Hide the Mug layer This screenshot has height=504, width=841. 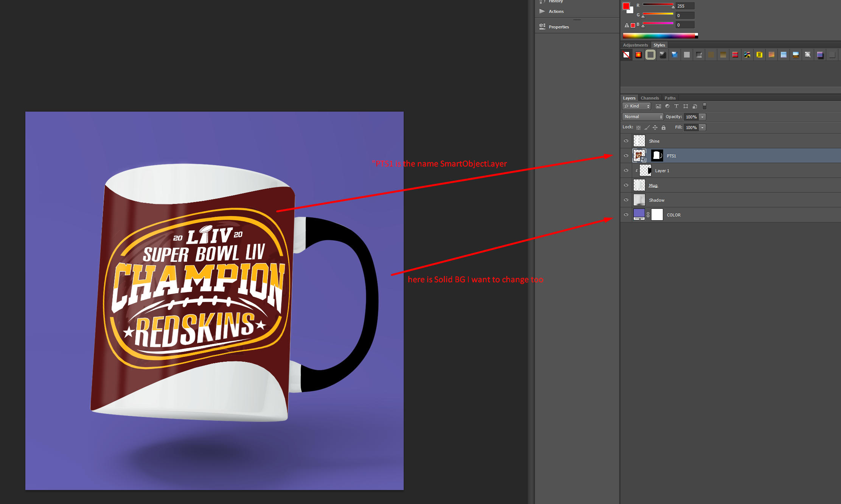[626, 185]
